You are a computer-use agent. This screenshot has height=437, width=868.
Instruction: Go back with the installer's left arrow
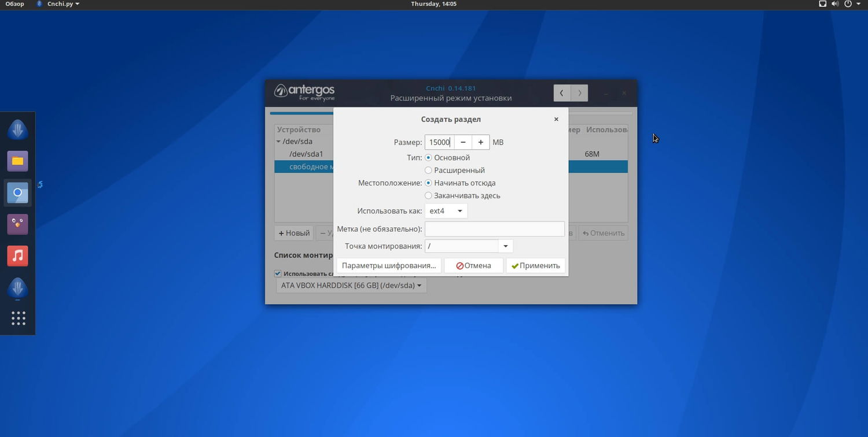click(561, 93)
